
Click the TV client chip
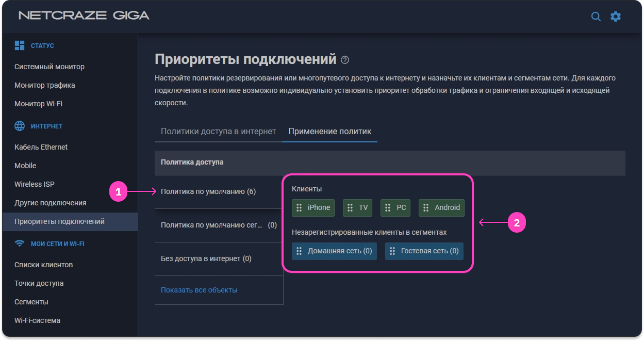[358, 207]
